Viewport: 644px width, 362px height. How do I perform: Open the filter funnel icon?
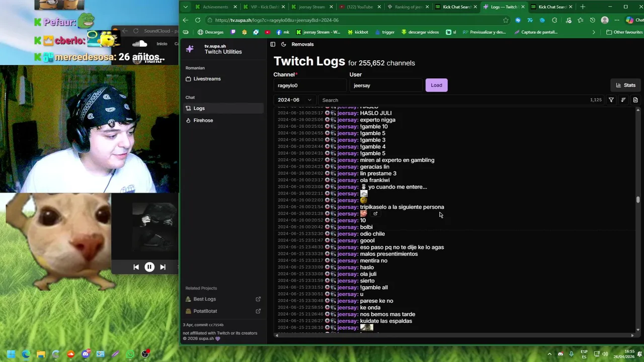611,100
